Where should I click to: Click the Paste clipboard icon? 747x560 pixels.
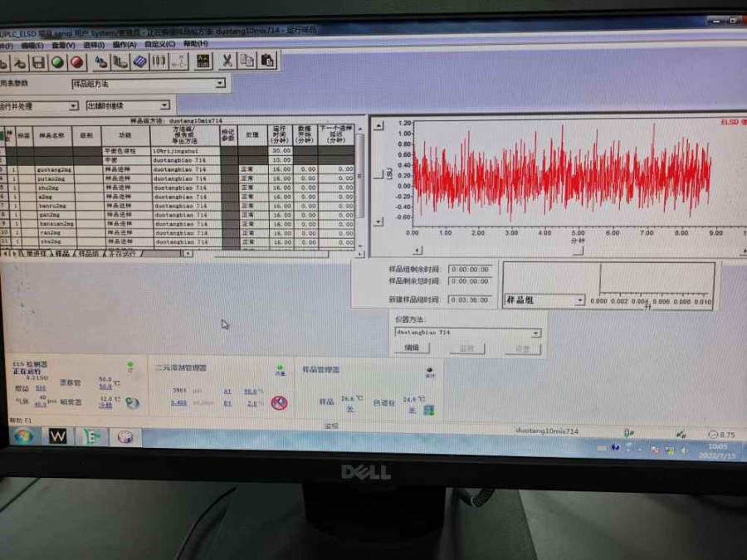[x=267, y=61]
